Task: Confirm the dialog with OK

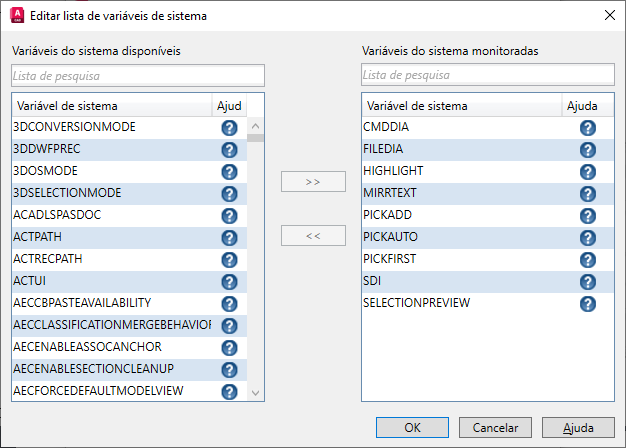Action: click(x=413, y=428)
